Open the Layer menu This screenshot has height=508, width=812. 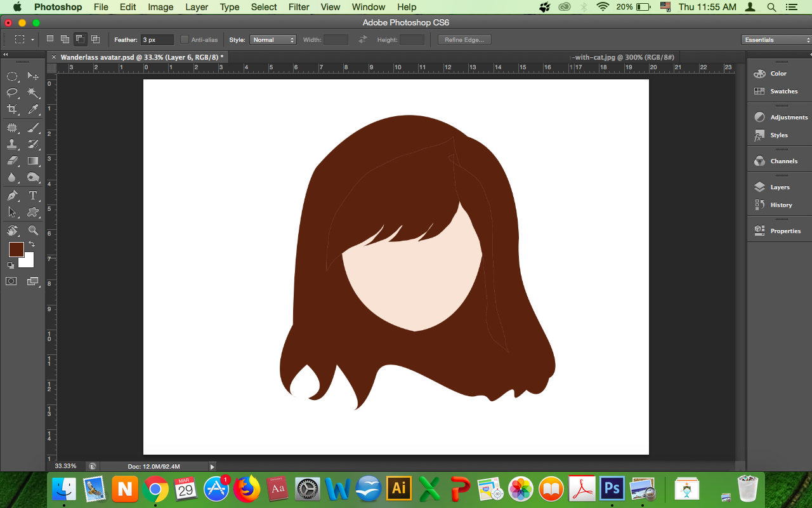[197, 7]
